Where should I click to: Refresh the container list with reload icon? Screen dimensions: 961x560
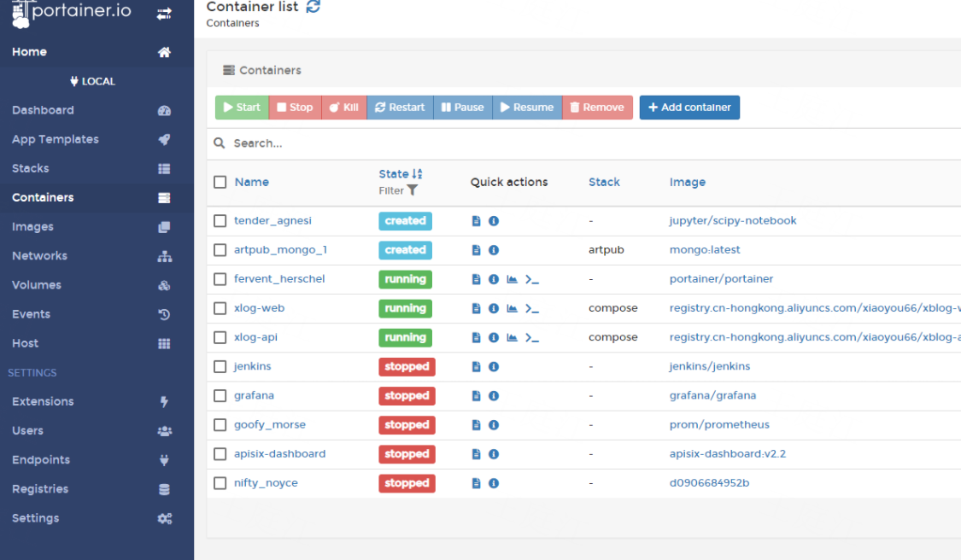[x=313, y=7]
